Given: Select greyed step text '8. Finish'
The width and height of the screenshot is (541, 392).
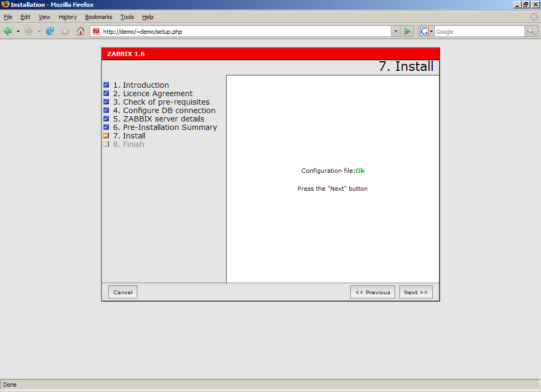Looking at the screenshot, I should (x=129, y=144).
